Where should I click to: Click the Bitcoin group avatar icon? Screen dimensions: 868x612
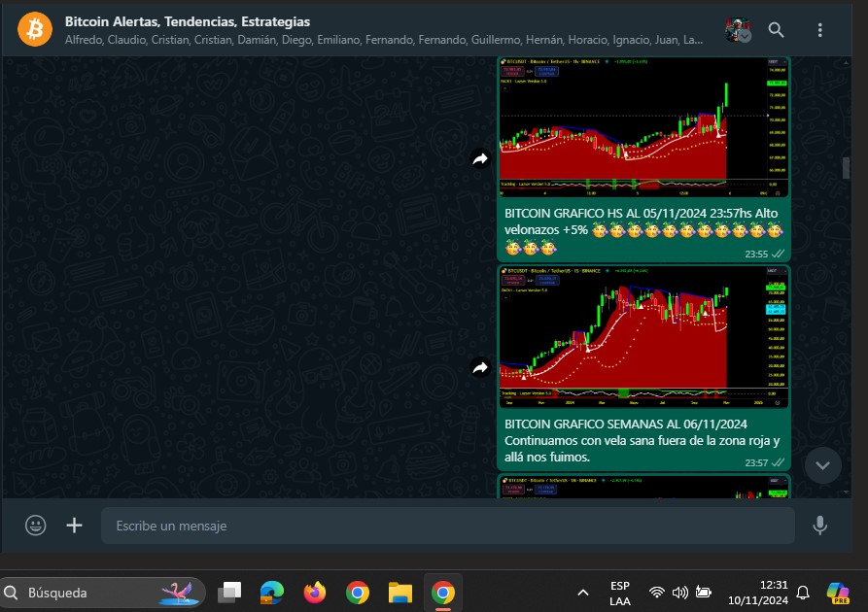(35, 29)
